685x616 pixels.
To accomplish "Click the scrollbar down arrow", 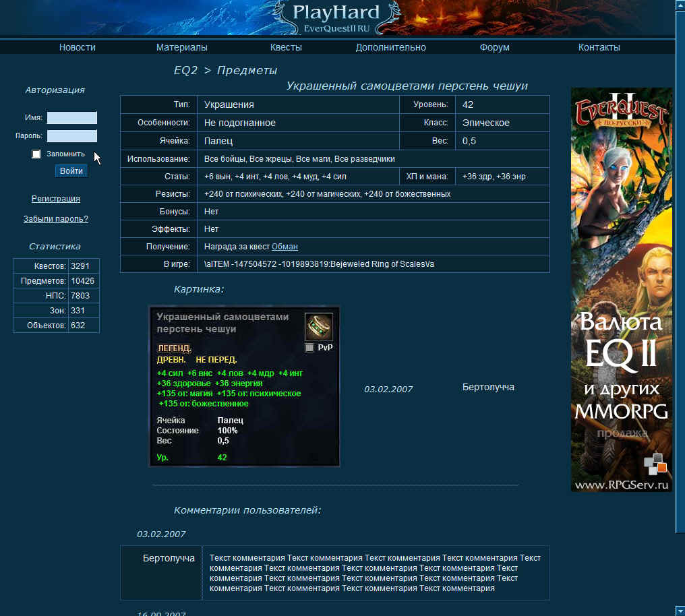I will (x=680, y=611).
